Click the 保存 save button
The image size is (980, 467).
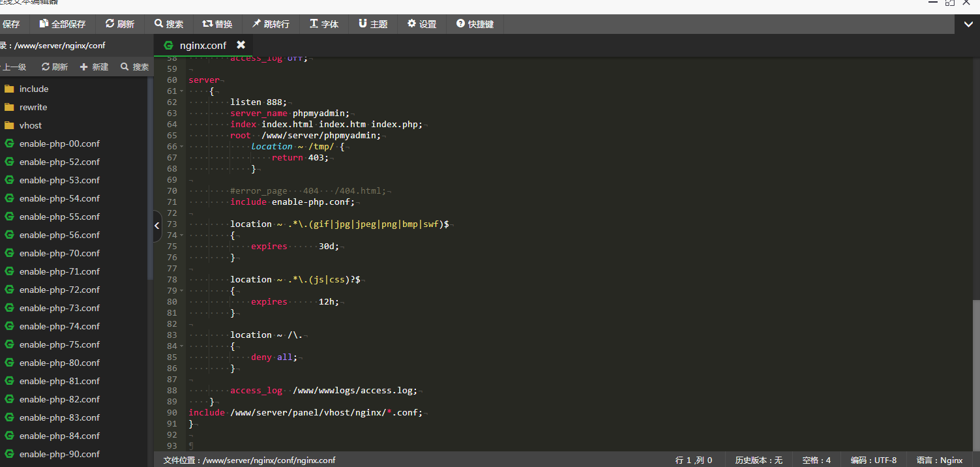12,24
